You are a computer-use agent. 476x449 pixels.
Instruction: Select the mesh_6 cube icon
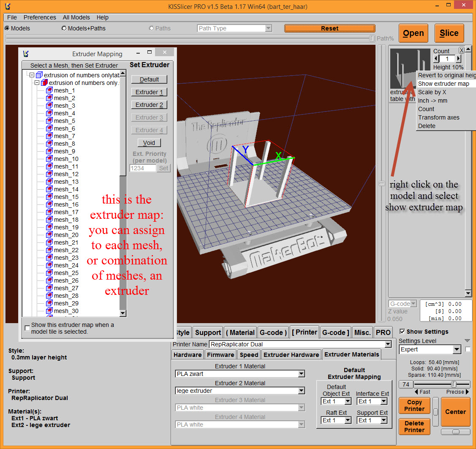(49, 128)
